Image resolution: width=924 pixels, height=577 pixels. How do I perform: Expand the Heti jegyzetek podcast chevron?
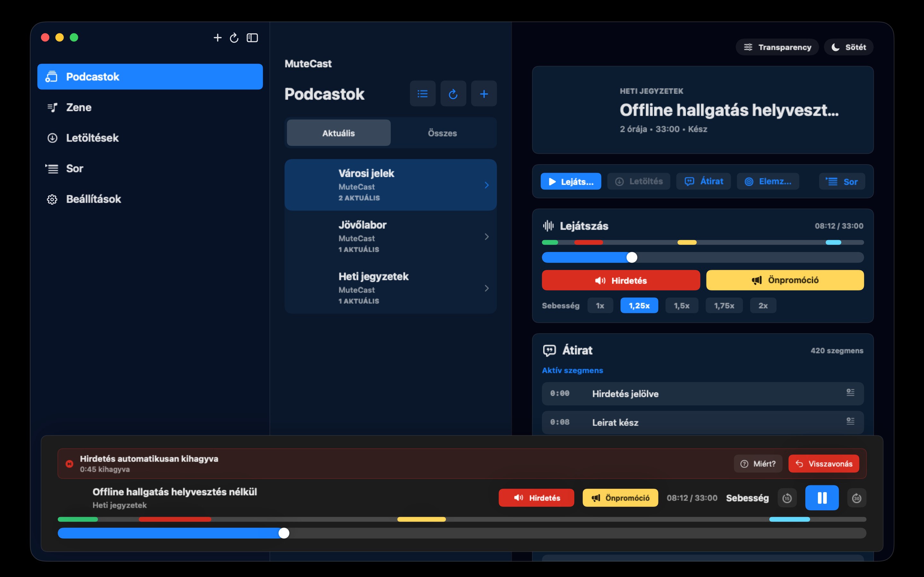486,288
